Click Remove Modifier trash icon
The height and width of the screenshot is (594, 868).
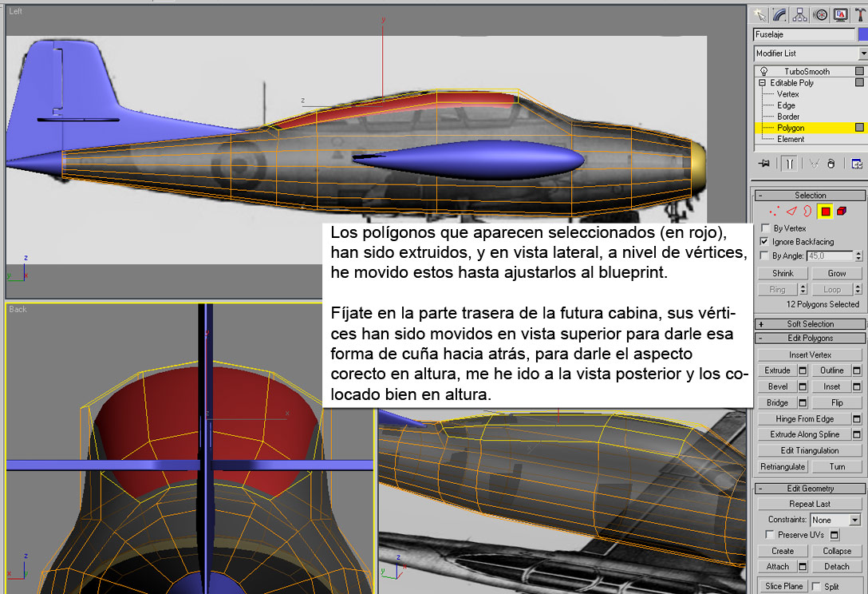pos(831,164)
